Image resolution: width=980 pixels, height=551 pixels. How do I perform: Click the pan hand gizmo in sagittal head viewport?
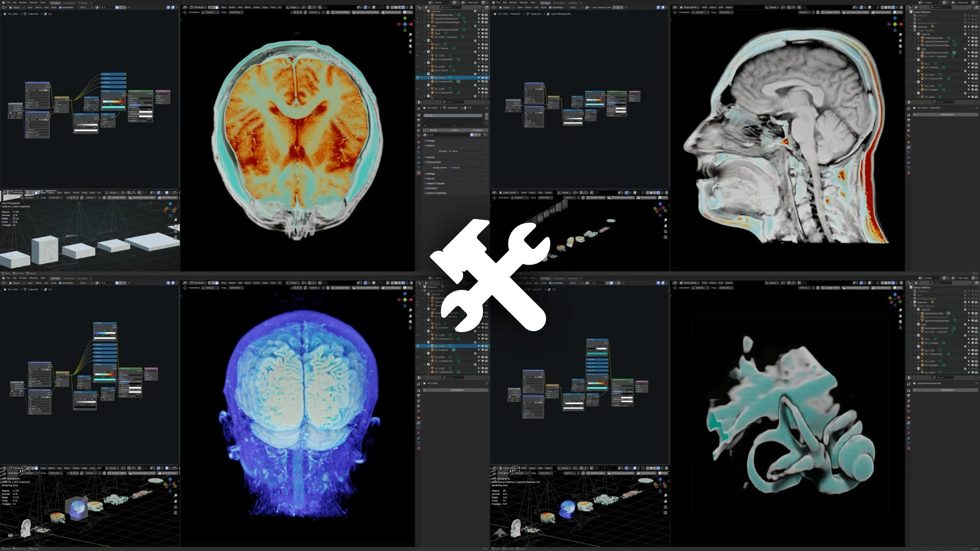[900, 40]
